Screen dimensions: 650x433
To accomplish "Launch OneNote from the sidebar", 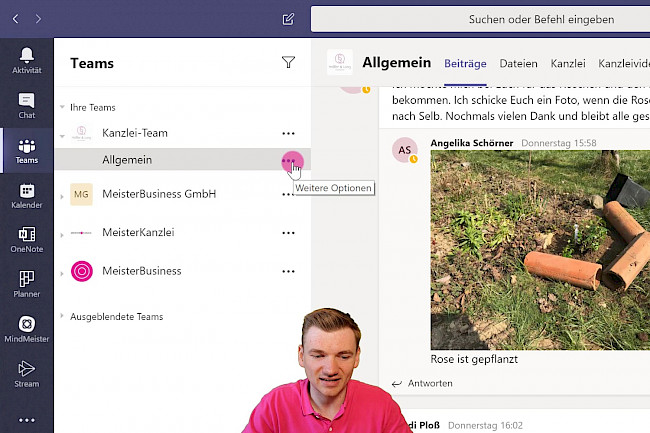I will (26, 241).
